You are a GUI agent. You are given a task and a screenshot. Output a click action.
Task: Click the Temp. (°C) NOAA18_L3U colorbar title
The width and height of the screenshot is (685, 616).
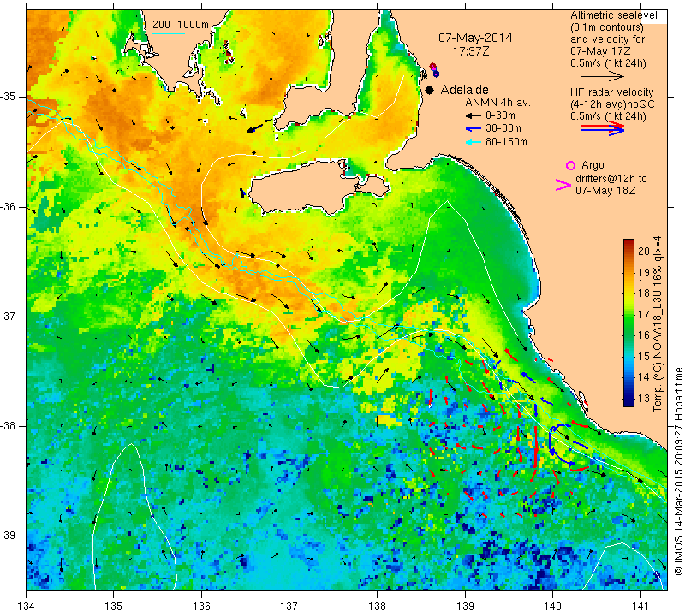[x=658, y=323]
